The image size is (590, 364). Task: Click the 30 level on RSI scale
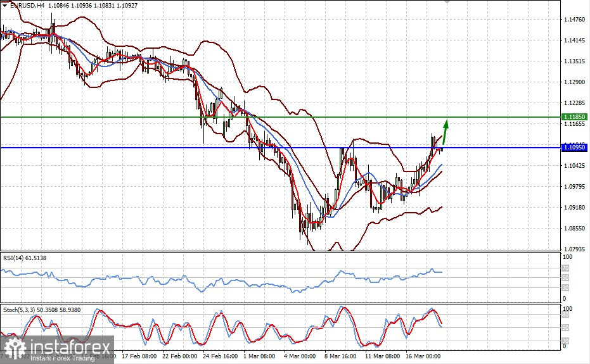tap(565, 288)
